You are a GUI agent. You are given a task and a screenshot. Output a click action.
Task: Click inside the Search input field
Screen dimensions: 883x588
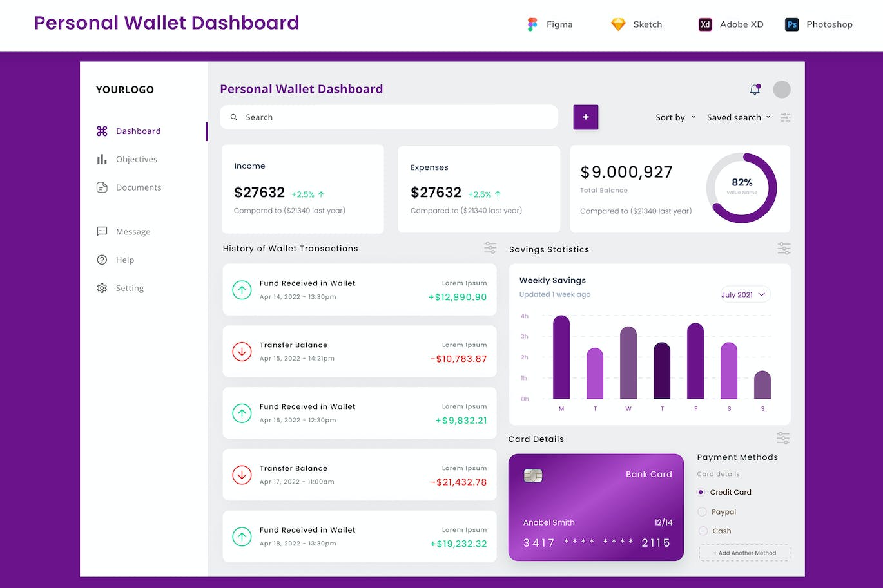coord(389,117)
